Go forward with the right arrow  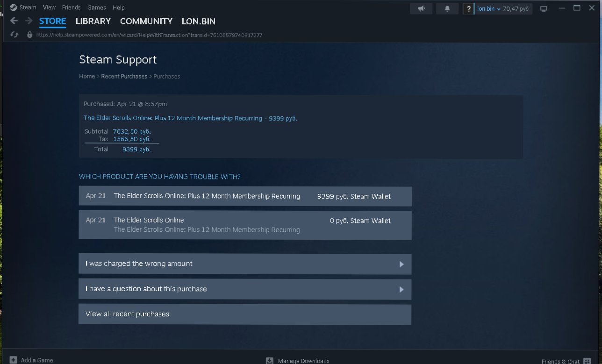click(x=29, y=21)
